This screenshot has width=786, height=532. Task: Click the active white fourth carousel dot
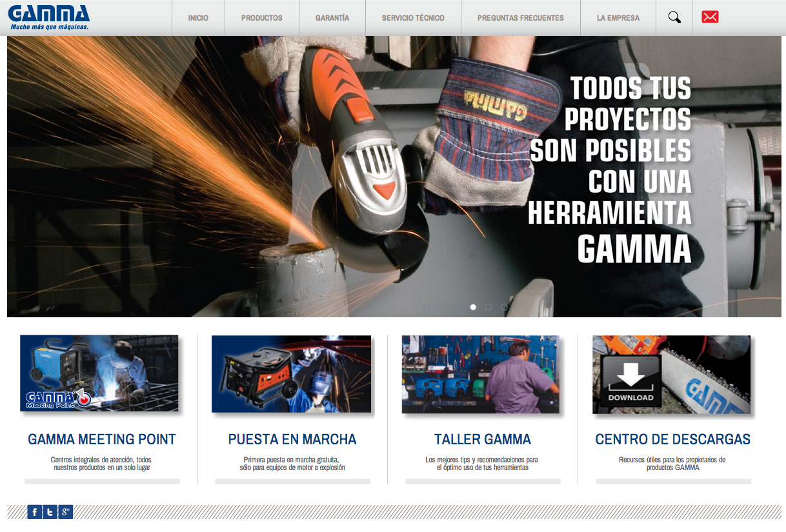tap(473, 307)
